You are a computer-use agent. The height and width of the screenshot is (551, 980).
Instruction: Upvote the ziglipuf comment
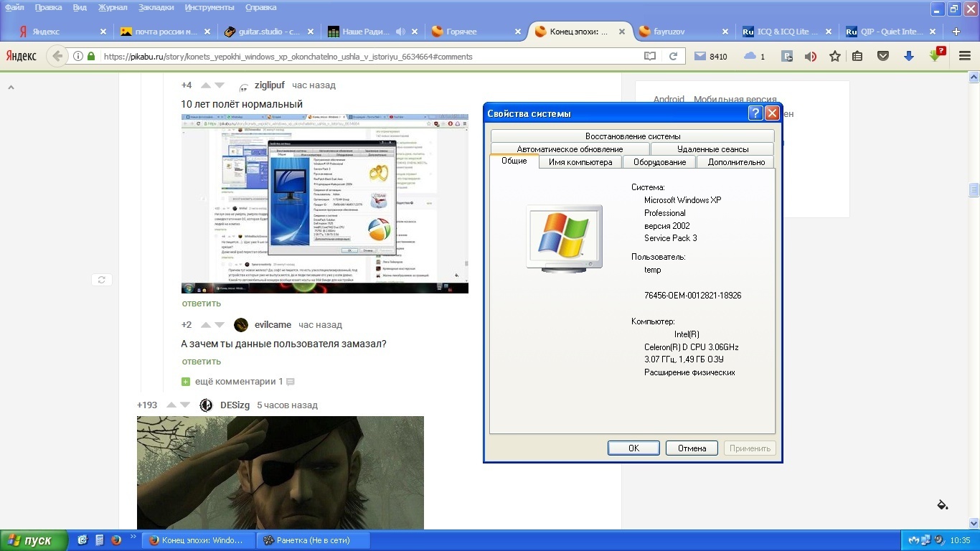point(206,85)
